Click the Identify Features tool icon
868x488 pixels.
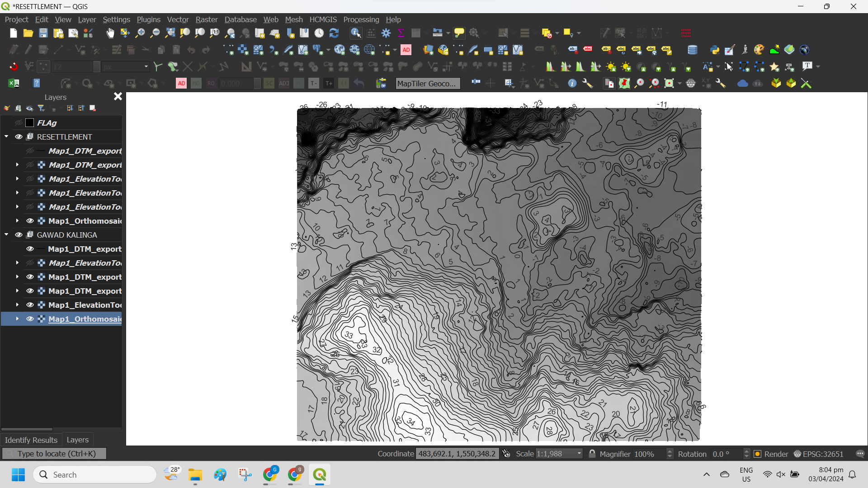point(356,33)
